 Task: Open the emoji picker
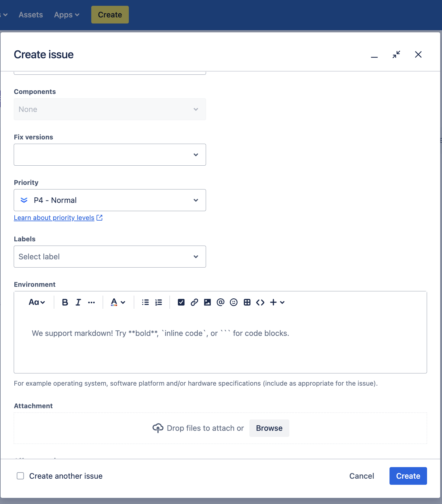point(234,302)
